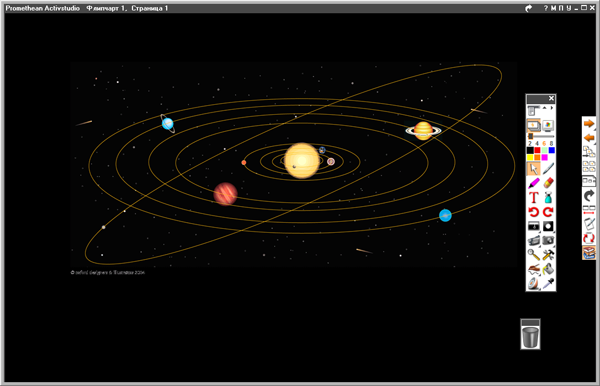Open the ? help item in title bar

click(x=546, y=8)
